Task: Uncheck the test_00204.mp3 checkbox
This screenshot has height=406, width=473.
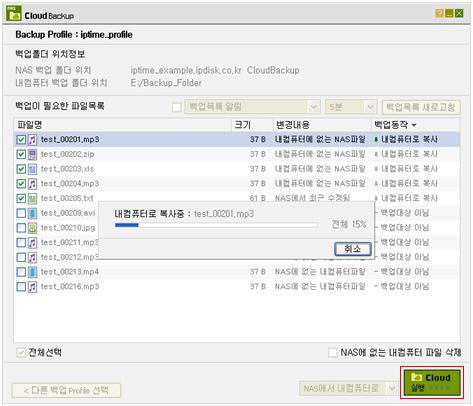Action: (21, 183)
